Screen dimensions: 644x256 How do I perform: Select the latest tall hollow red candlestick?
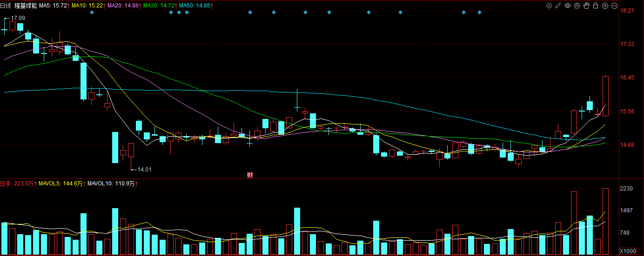[605, 96]
